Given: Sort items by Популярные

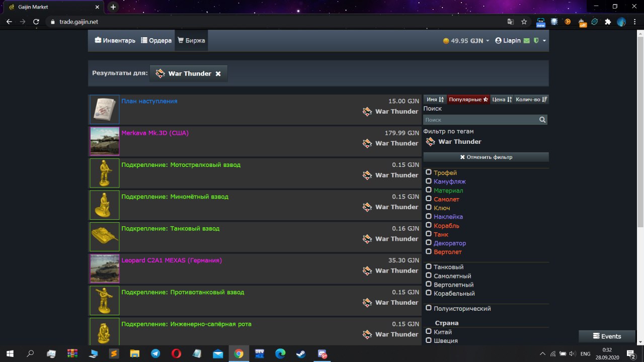Looking at the screenshot, I should [x=468, y=100].
